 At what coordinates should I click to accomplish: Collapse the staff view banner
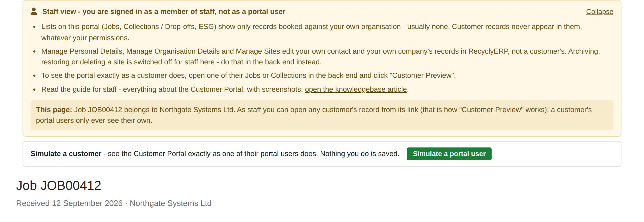(x=599, y=12)
